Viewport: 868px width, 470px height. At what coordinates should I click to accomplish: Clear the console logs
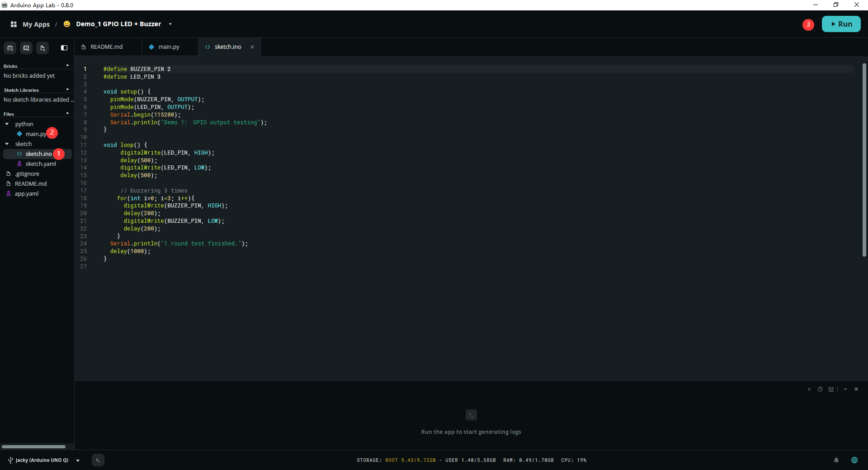tap(831, 389)
